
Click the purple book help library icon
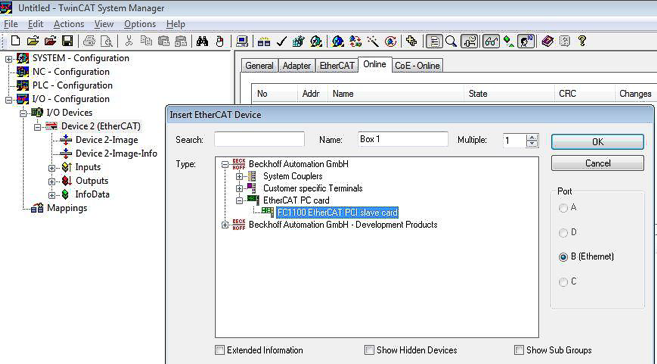coord(547,41)
